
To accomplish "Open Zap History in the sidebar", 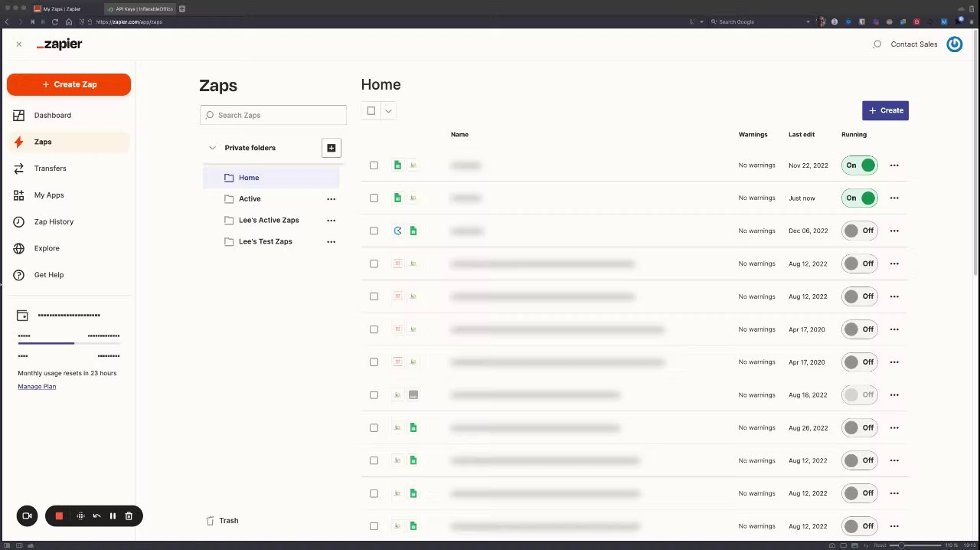I will [54, 222].
